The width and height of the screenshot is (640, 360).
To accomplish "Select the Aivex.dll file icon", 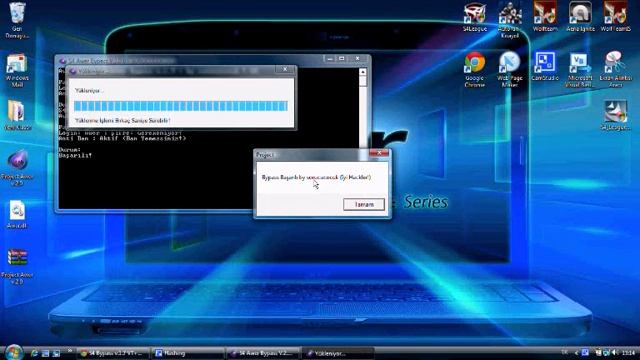I will (x=17, y=214).
